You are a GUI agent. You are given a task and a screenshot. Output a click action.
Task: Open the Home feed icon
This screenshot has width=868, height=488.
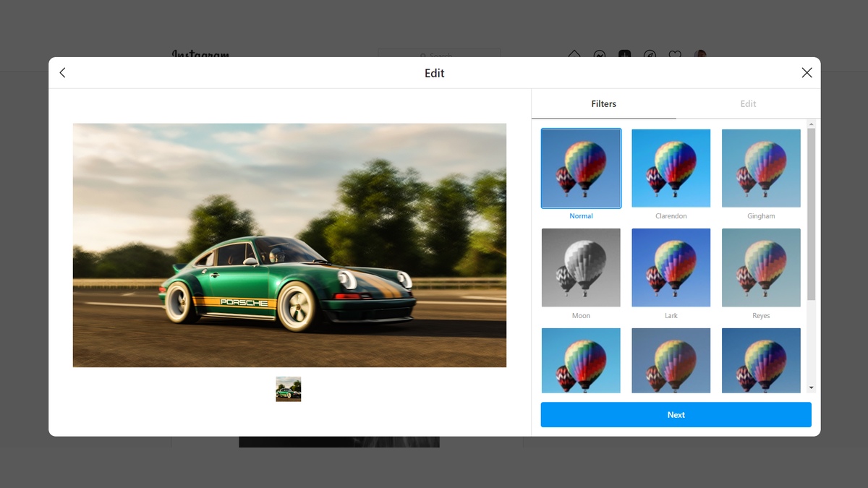pos(574,55)
